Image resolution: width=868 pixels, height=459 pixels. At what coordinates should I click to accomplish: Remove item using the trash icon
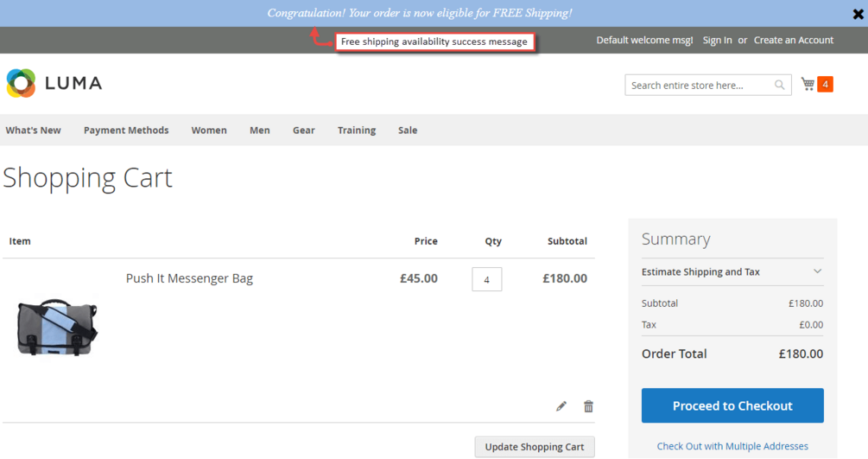(588, 406)
